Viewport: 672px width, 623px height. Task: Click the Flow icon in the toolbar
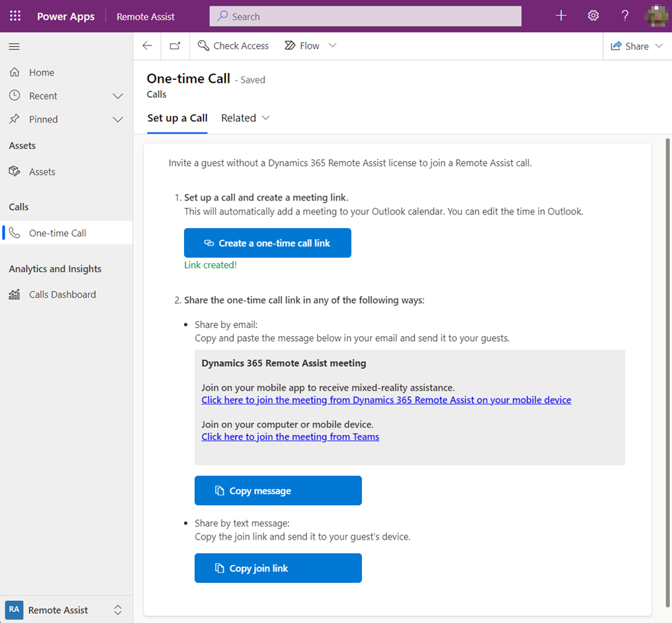tap(290, 45)
